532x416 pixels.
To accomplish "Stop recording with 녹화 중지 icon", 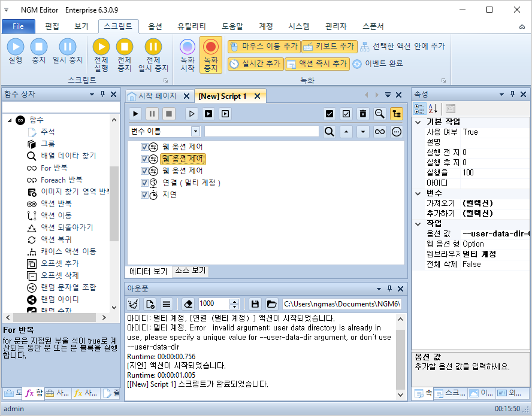I will (x=211, y=47).
